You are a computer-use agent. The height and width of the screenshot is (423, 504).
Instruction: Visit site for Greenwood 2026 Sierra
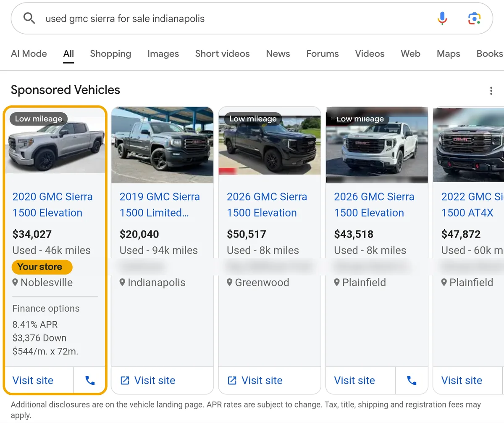262,381
